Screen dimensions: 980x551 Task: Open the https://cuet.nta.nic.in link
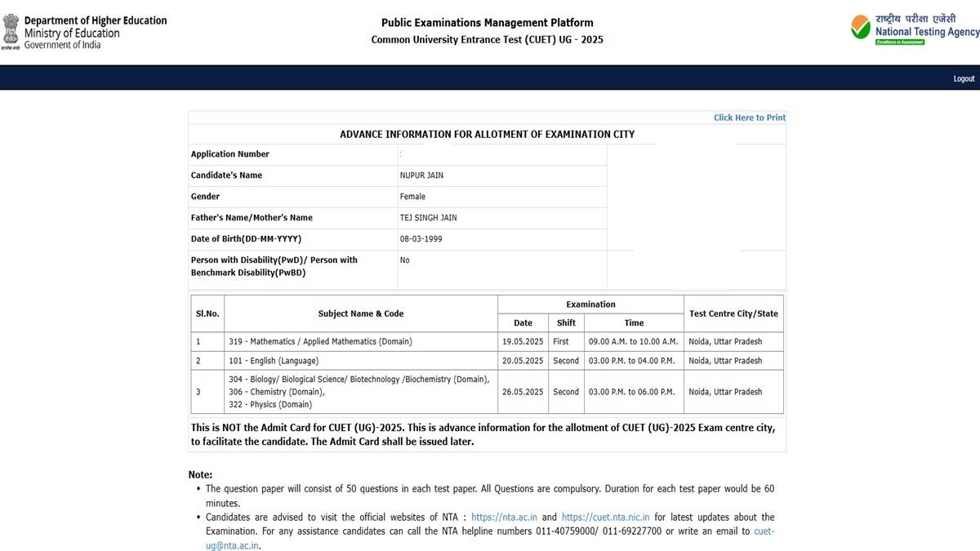click(605, 517)
